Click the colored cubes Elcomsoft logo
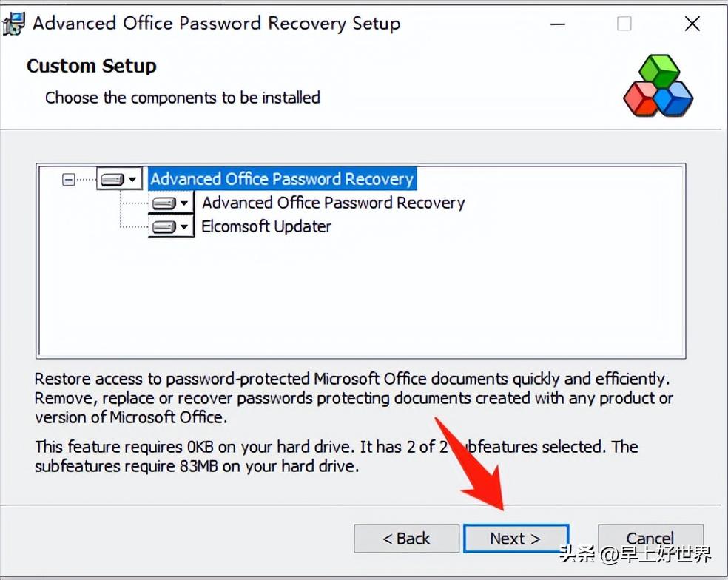 (658, 85)
